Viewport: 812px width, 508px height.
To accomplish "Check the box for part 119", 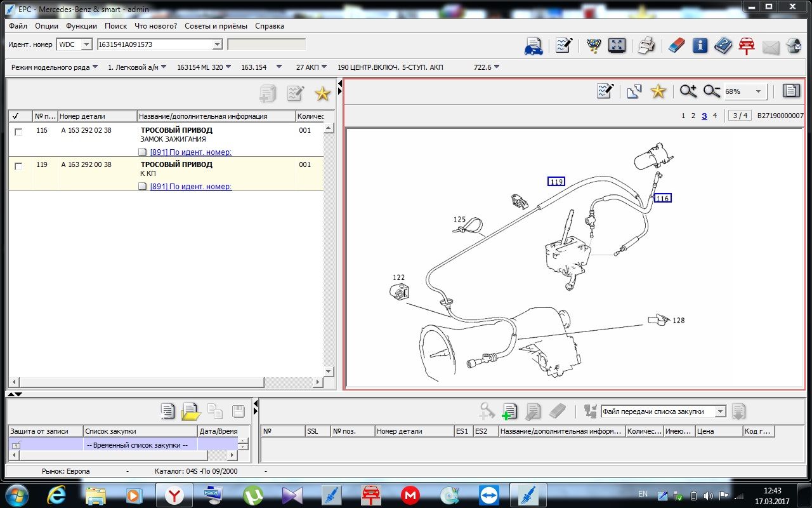I will pyautogui.click(x=18, y=166).
